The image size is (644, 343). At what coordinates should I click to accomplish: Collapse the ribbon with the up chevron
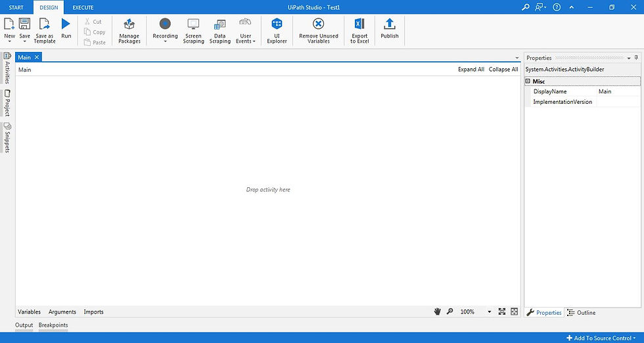click(572, 7)
